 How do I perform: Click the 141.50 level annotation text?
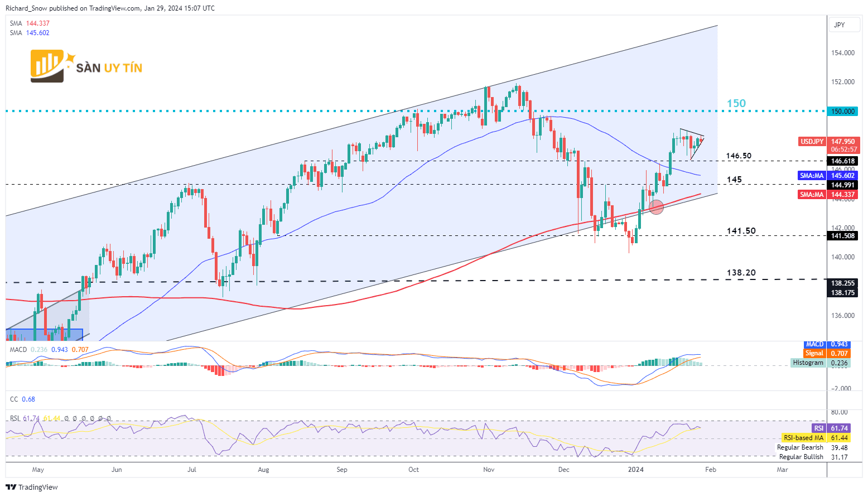[741, 231]
